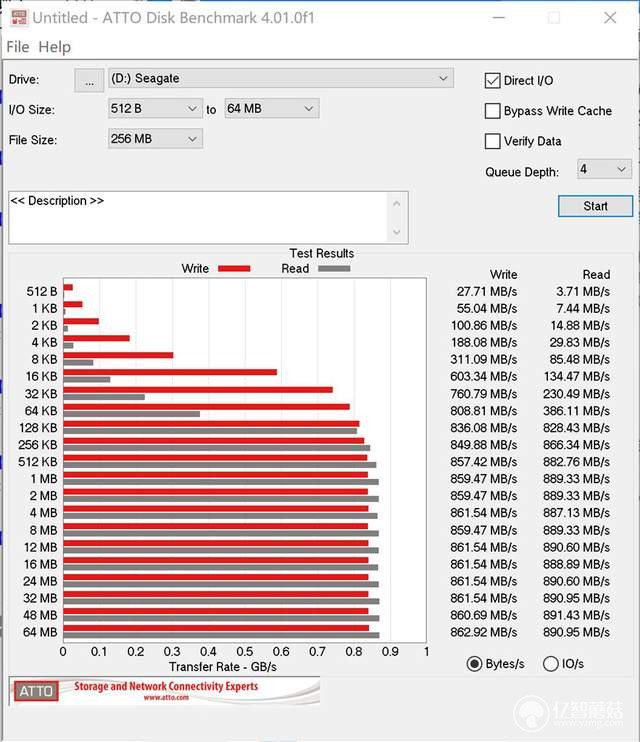The height and width of the screenshot is (742, 640).
Task: Select the IO/s radio button
Action: (551, 664)
